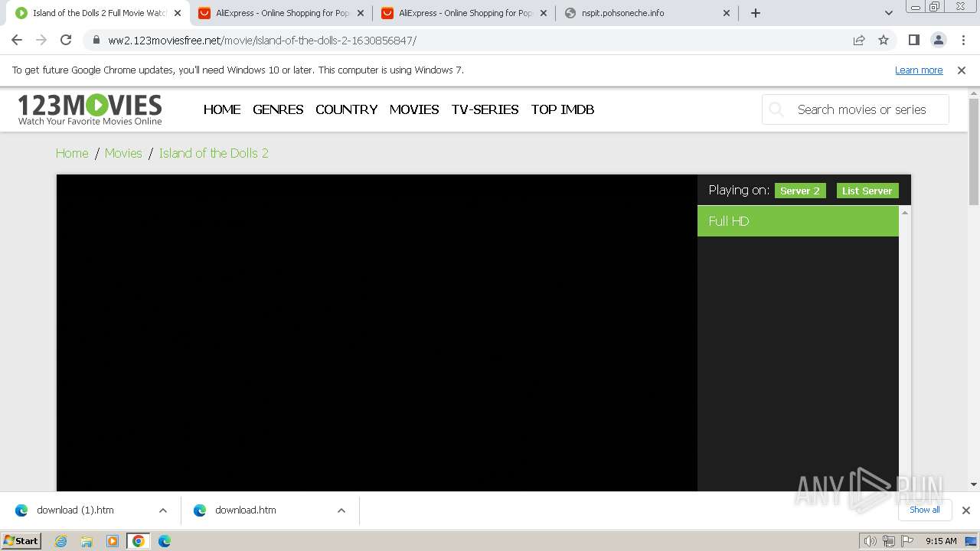The width and height of the screenshot is (980, 551).
Task: Open the Chrome profile avatar
Action: click(x=938, y=40)
